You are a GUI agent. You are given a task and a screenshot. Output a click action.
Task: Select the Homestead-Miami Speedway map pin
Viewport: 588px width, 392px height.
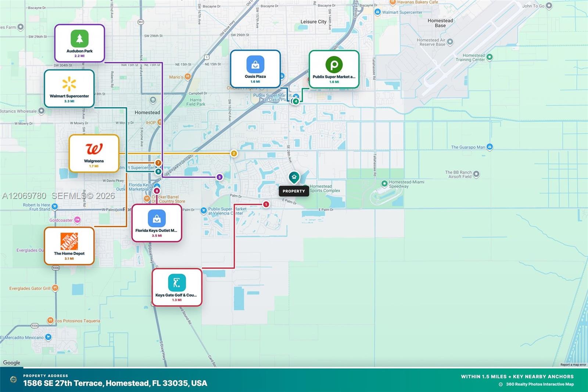[384, 183]
